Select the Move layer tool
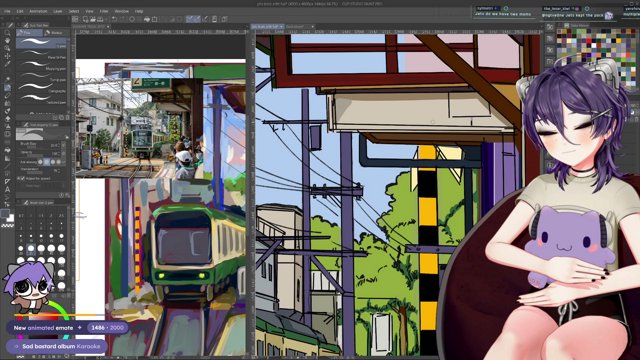 [x=7, y=56]
